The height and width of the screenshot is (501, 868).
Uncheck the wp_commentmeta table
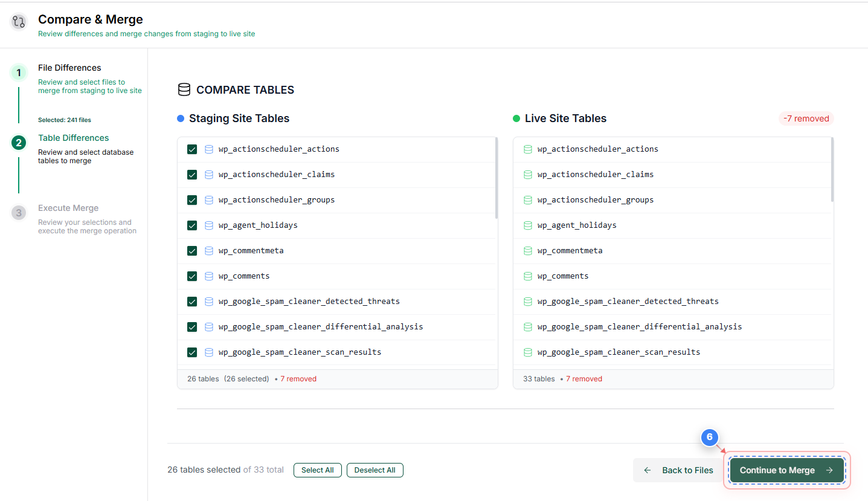pos(192,251)
